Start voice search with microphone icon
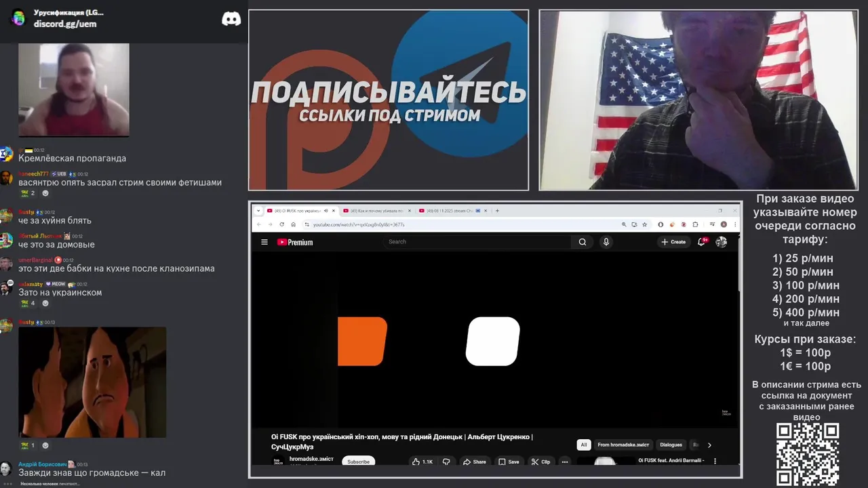This screenshot has height=488, width=868. pyautogui.click(x=606, y=242)
